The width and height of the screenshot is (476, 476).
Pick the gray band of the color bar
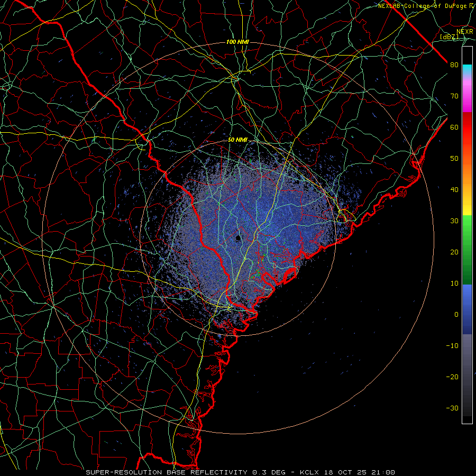[x=467, y=375]
